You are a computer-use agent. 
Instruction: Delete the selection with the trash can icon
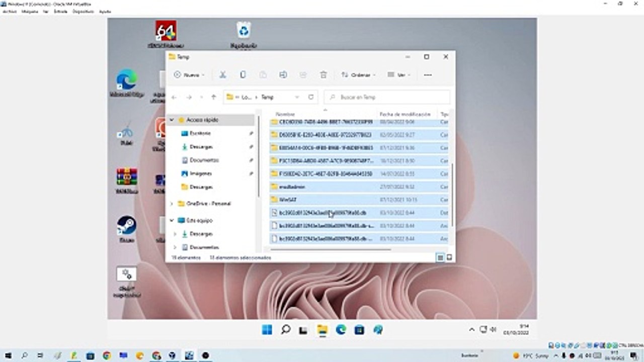(x=324, y=75)
